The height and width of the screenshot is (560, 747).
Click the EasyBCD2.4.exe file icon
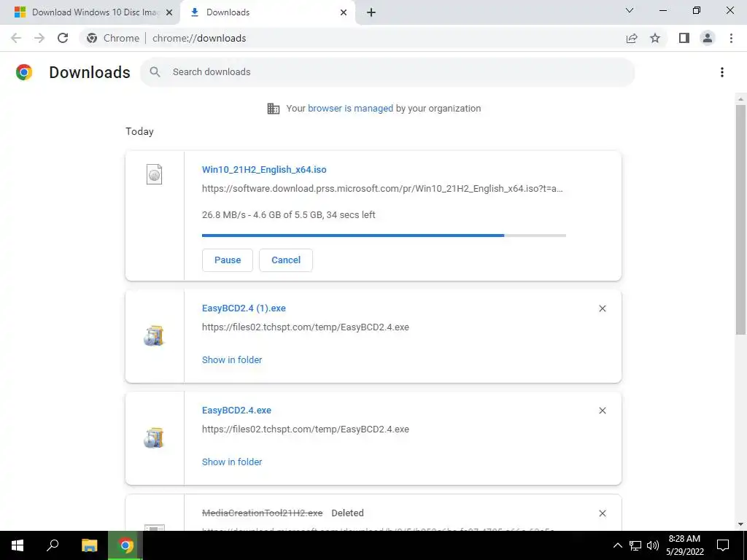pos(153,438)
